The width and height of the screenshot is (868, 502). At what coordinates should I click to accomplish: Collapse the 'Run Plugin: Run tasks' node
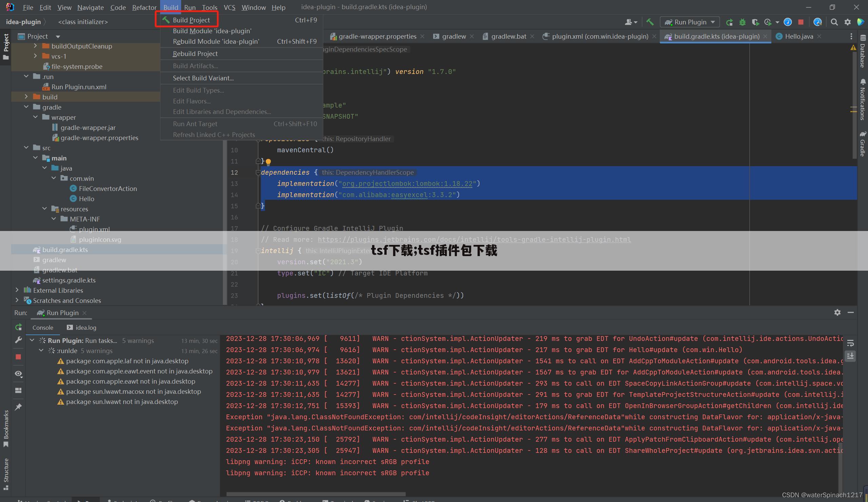pos(32,341)
